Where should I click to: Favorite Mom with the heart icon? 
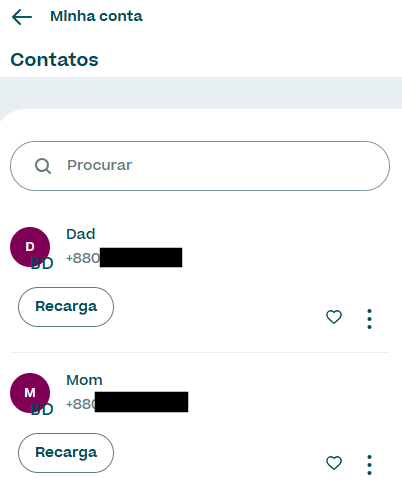coord(334,463)
